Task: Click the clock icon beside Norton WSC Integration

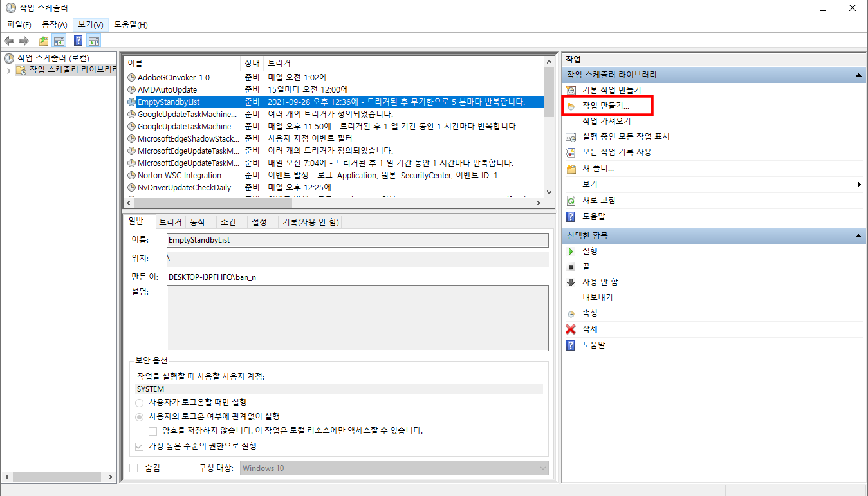Action: (x=132, y=175)
